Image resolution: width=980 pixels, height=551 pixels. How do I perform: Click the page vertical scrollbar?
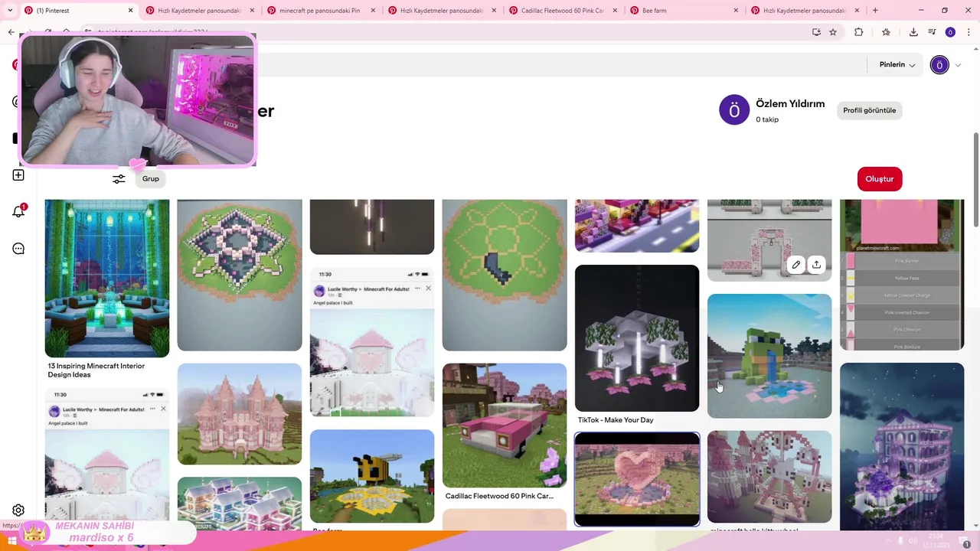click(x=975, y=180)
